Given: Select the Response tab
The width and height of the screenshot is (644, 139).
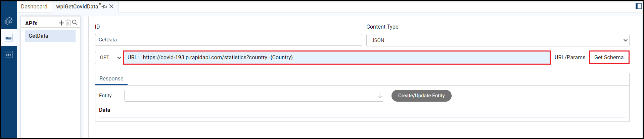Looking at the screenshot, I should (x=111, y=79).
